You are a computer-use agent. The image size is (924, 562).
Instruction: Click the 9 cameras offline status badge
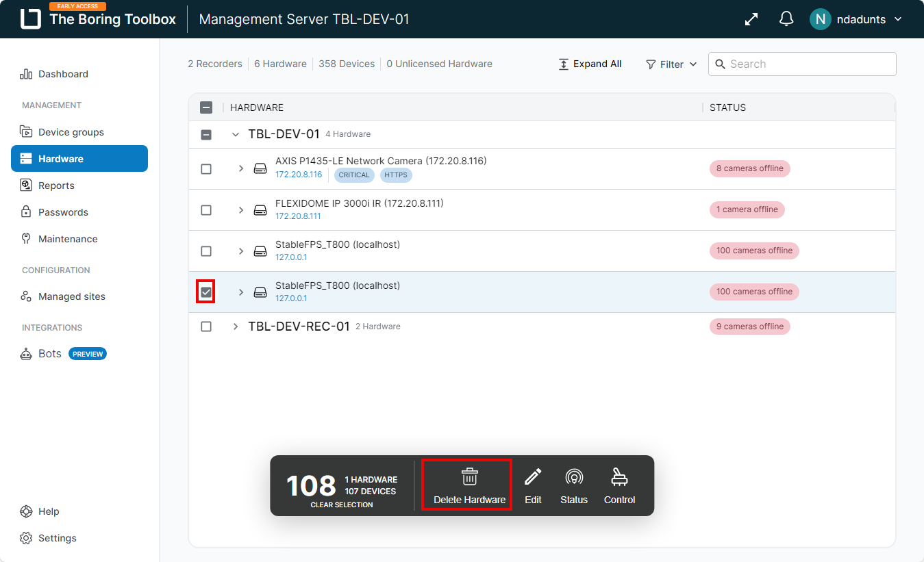coord(749,327)
